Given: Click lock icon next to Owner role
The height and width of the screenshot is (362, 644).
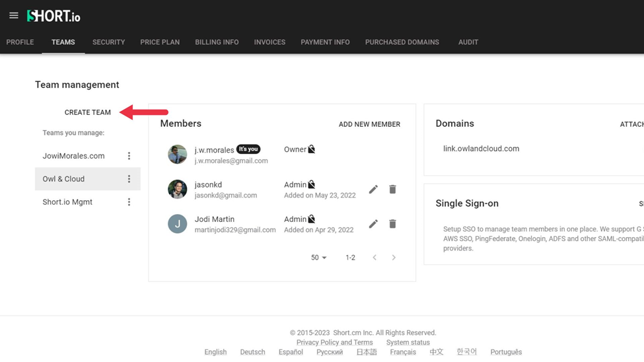Looking at the screenshot, I should (312, 149).
